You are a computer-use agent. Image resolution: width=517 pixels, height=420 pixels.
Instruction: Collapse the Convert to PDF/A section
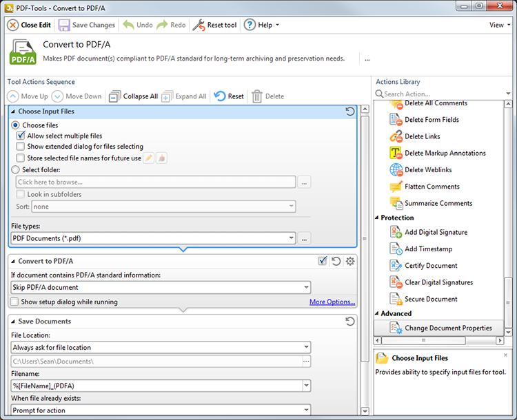(13, 261)
